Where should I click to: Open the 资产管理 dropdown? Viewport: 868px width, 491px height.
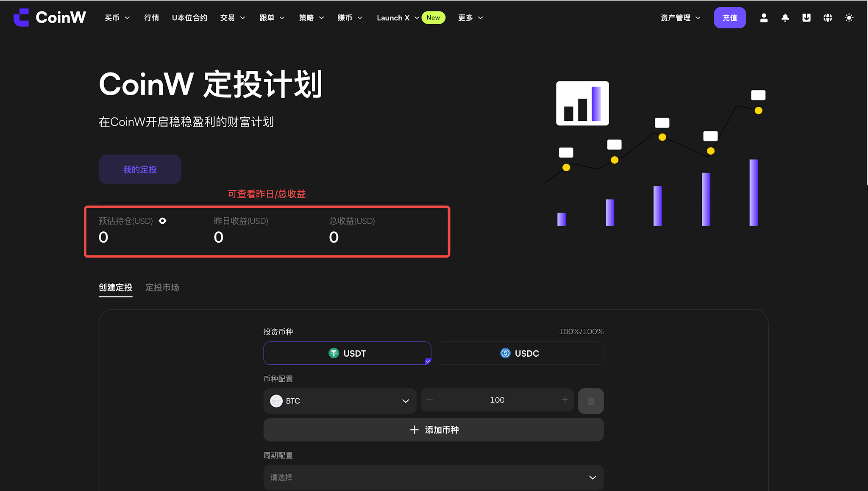click(x=680, y=18)
